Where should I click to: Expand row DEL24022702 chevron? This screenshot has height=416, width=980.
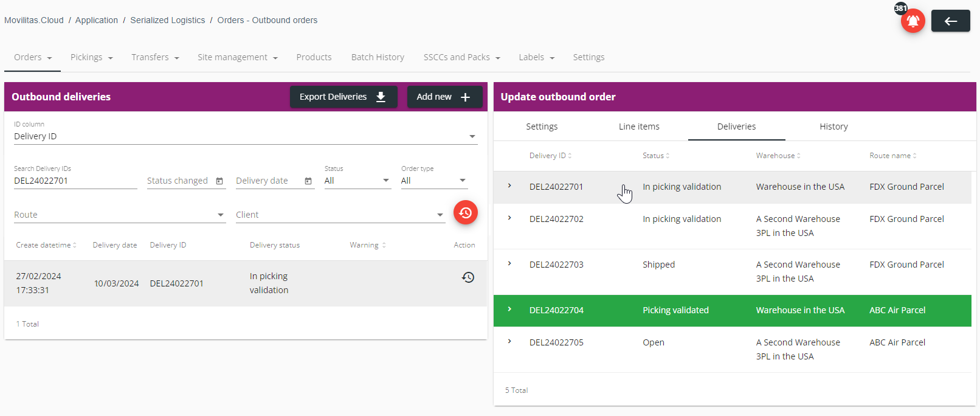pos(509,218)
